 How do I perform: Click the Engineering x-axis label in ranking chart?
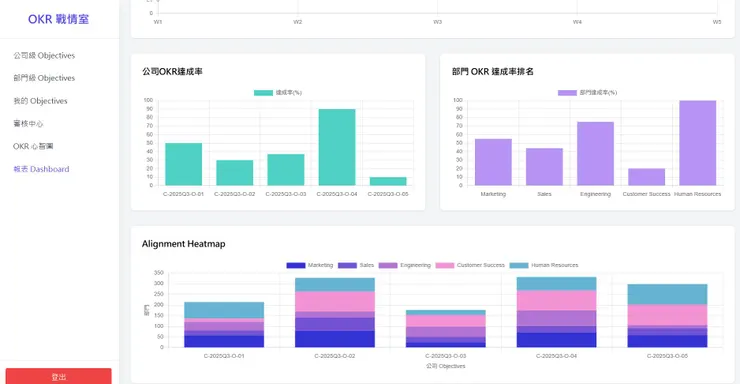[596, 194]
